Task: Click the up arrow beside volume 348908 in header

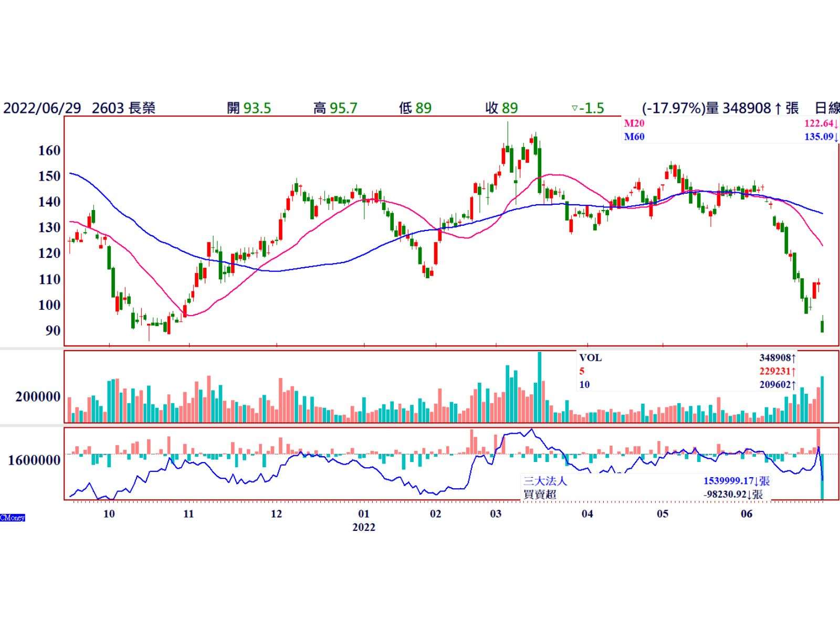Action: tap(778, 109)
